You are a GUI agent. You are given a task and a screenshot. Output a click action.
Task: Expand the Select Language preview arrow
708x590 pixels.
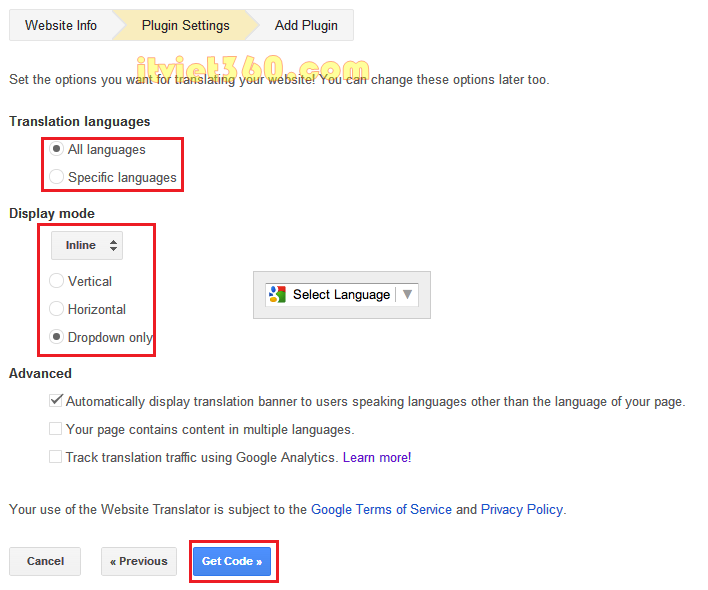[407, 294]
